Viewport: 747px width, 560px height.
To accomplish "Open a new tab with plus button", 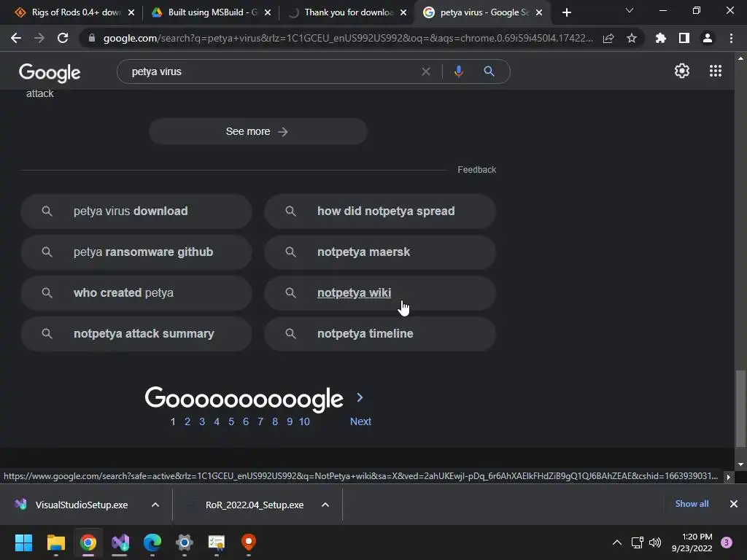I will [x=566, y=12].
